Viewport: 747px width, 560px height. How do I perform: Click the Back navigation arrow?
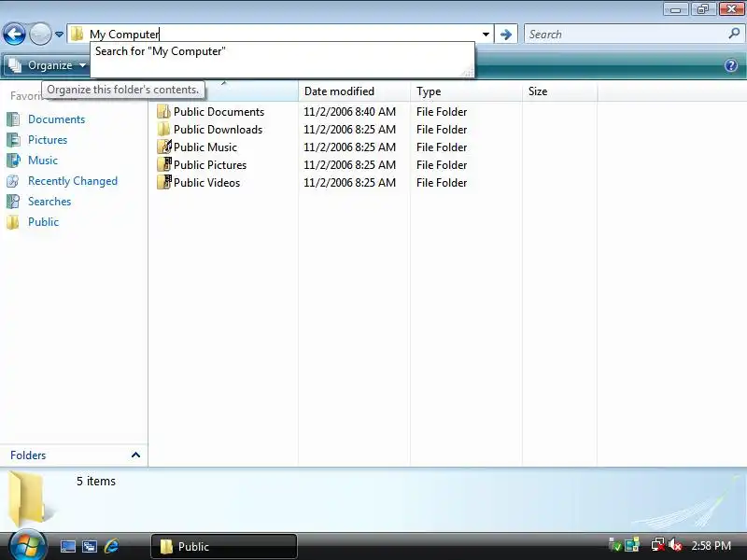[x=14, y=35]
